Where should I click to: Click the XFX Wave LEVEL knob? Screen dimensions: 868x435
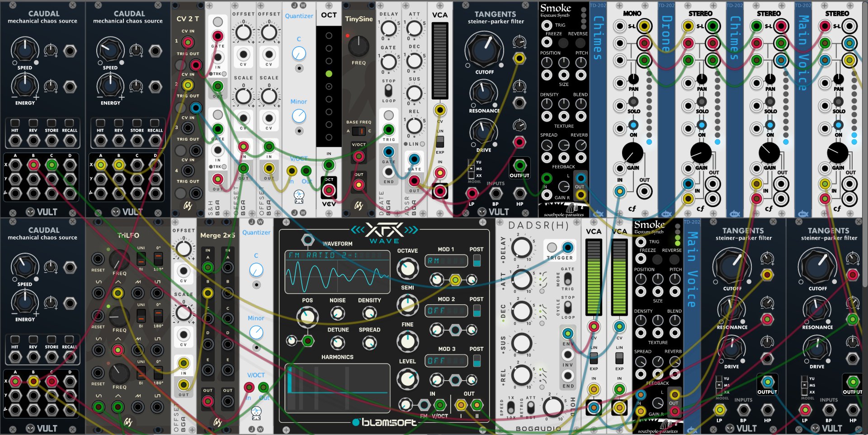(x=407, y=378)
